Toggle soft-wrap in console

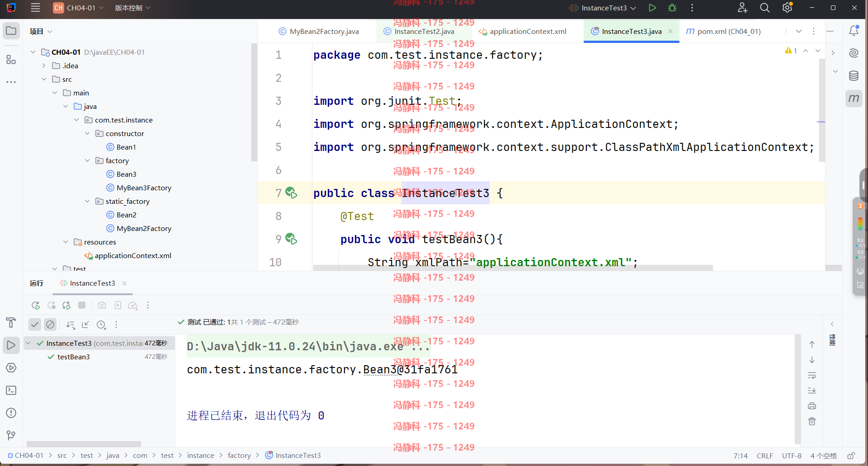812,375
